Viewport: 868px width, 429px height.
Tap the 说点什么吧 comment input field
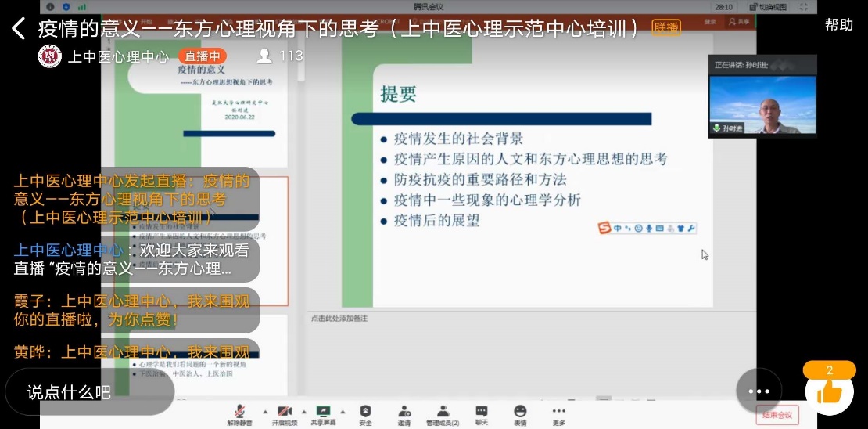point(88,392)
